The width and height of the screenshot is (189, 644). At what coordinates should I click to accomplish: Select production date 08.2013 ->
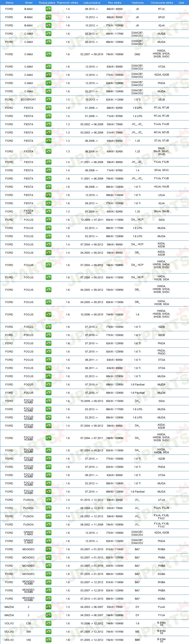pyautogui.click(x=92, y=9)
